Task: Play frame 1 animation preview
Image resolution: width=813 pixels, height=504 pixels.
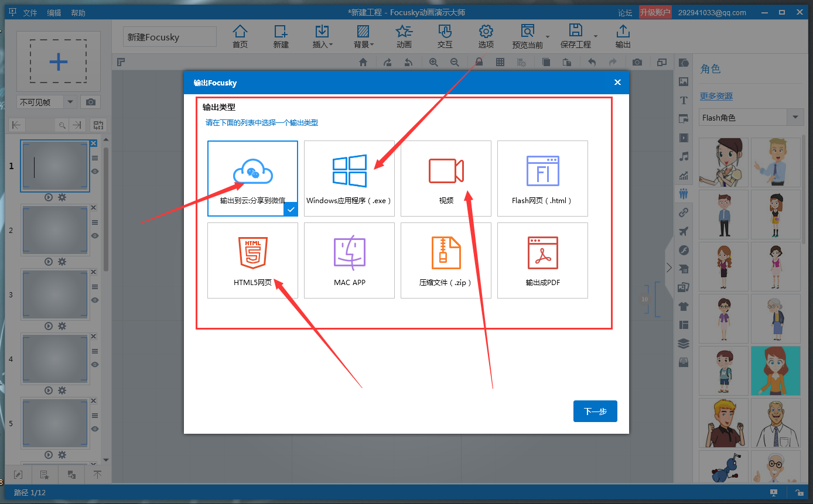Action: [x=49, y=197]
